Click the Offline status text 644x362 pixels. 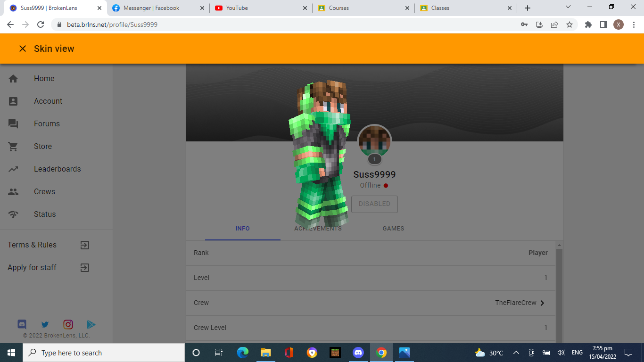click(x=370, y=186)
